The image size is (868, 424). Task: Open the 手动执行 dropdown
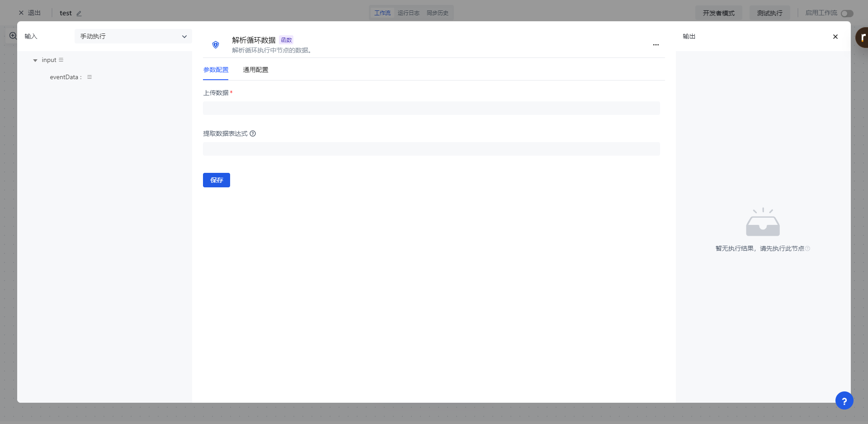click(133, 36)
